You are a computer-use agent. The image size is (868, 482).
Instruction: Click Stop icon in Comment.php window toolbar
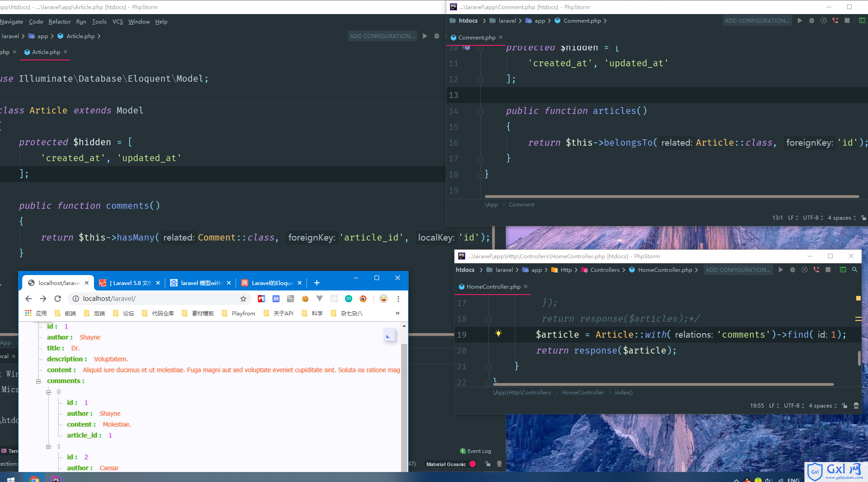[x=847, y=20]
